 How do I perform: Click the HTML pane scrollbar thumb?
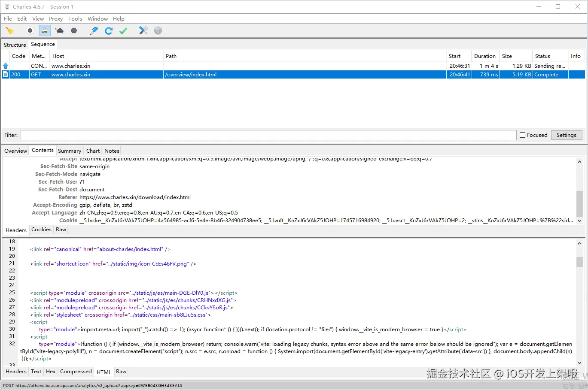(579, 262)
